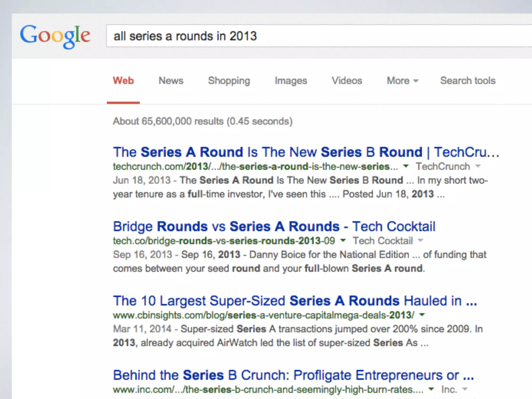This screenshot has height=399, width=532.
Task: Select the Web tab
Action: coord(123,81)
